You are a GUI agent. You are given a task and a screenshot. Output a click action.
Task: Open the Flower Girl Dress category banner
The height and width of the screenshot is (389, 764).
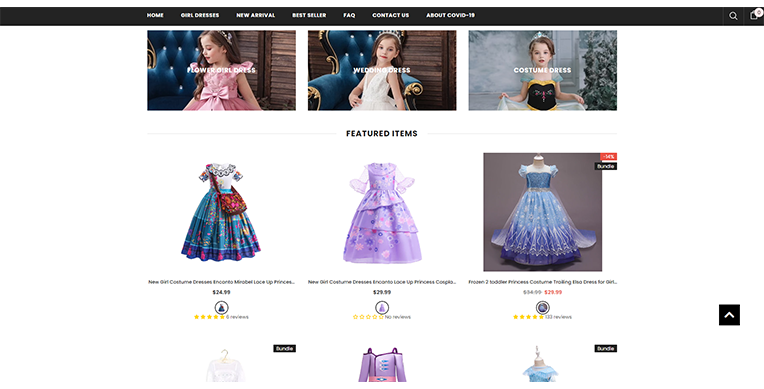tap(221, 70)
